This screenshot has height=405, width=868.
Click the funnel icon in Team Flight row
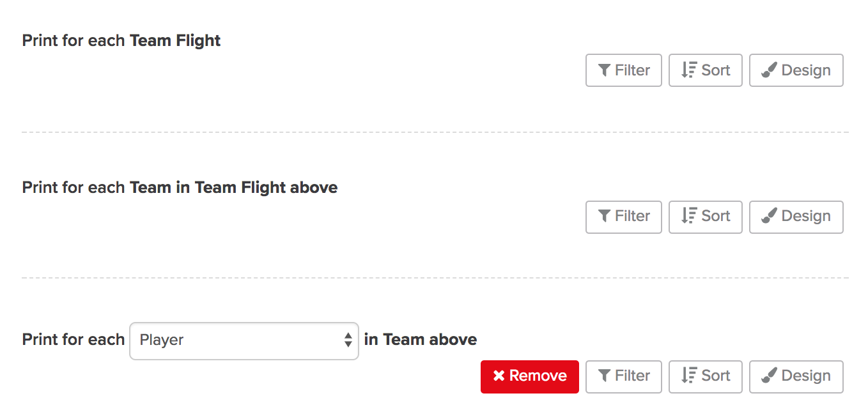point(604,70)
